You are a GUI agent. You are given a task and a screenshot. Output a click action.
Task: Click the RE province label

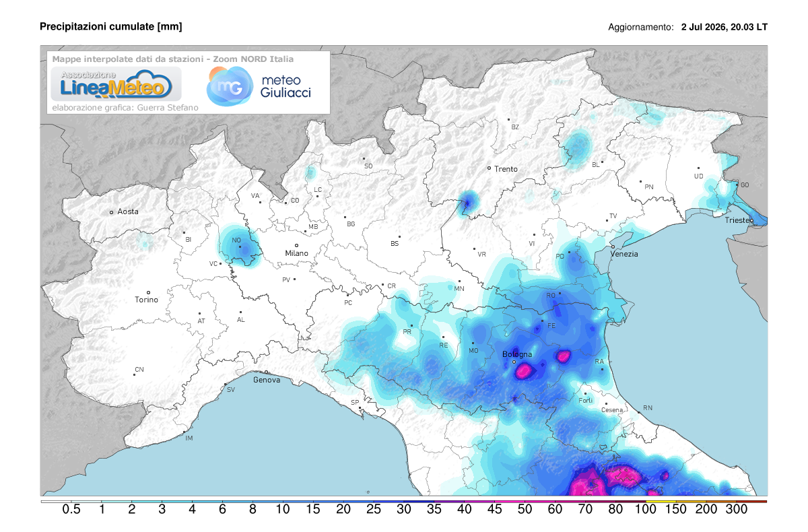coord(444,345)
